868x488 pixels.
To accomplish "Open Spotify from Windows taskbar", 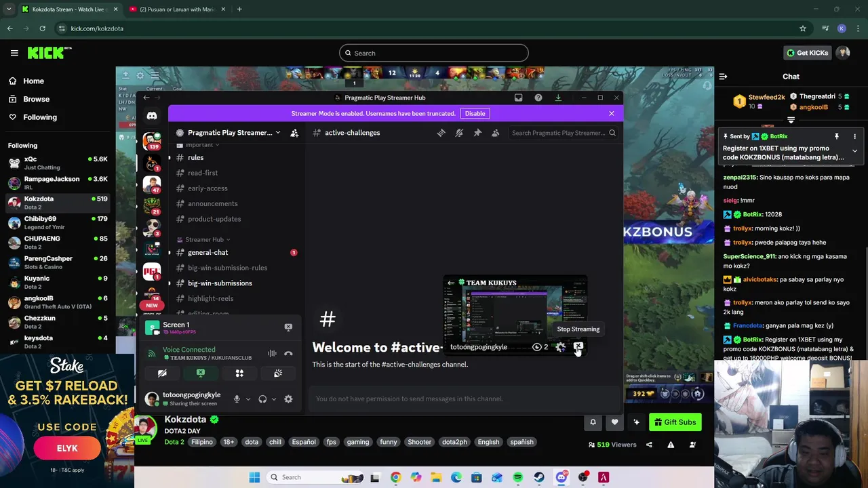I will pyautogui.click(x=518, y=477).
